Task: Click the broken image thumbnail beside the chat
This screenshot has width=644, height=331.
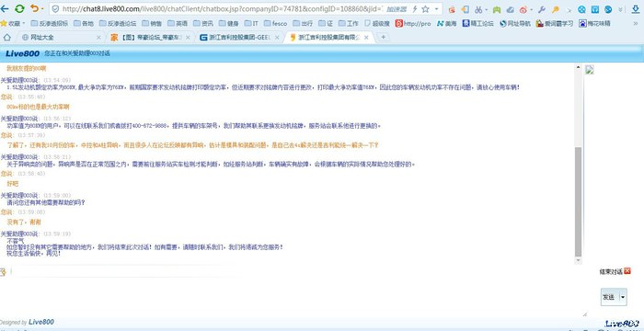Action: point(590,69)
